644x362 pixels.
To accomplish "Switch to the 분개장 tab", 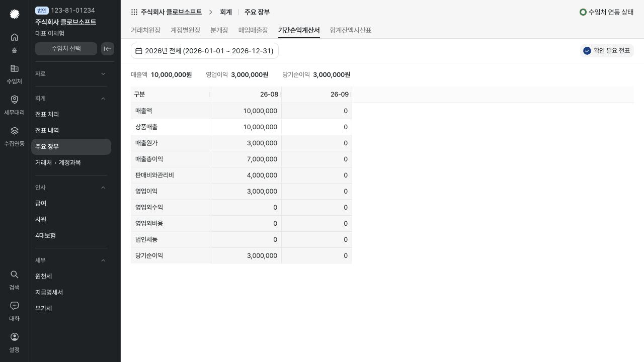I will click(x=219, y=30).
